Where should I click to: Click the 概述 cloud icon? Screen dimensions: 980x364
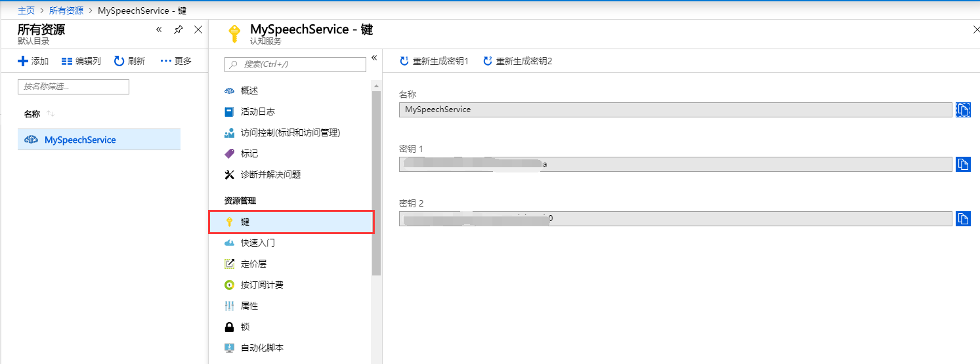229,91
